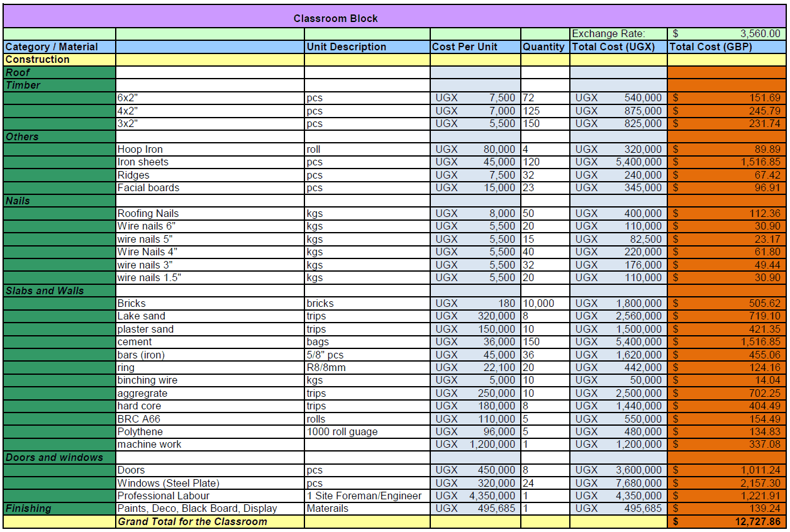This screenshot has width=790, height=532.
Task: Click the 1000 roll guage cell
Action: pyautogui.click(x=367, y=431)
